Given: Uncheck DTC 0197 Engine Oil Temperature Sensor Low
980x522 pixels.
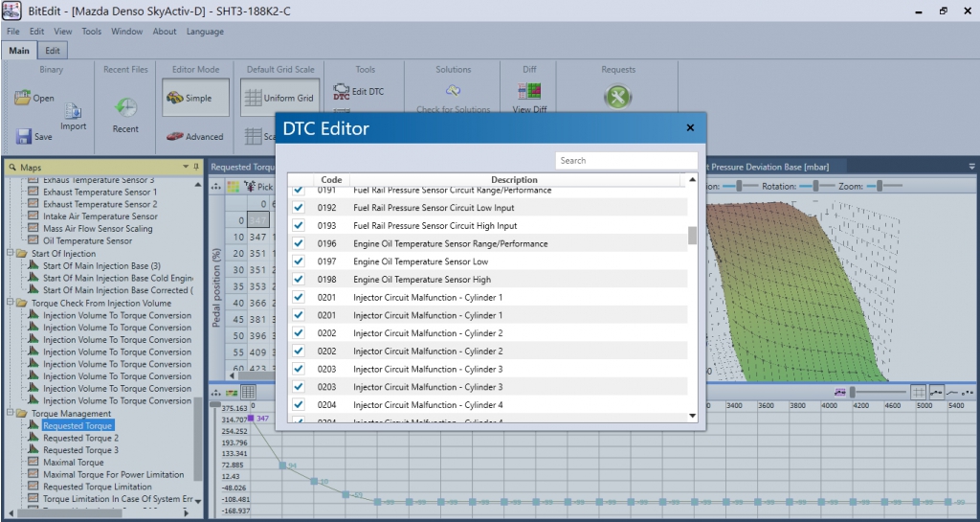Looking at the screenshot, I should (x=299, y=261).
